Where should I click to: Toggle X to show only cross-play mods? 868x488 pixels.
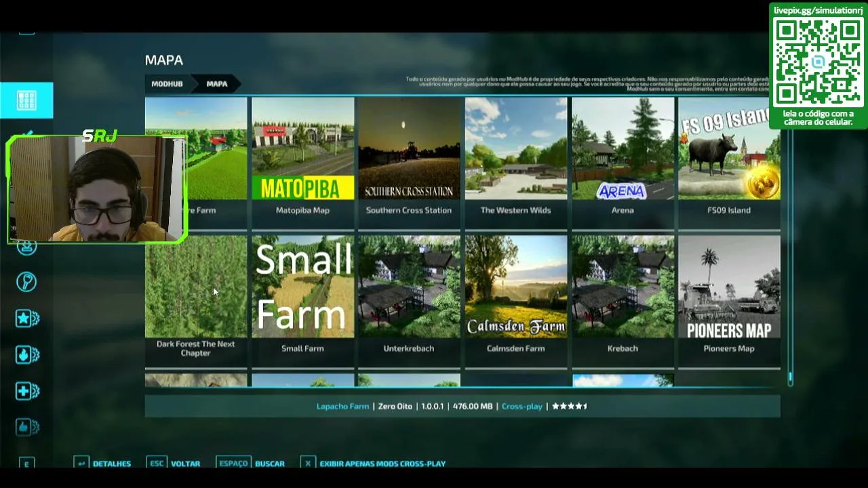tap(308, 464)
